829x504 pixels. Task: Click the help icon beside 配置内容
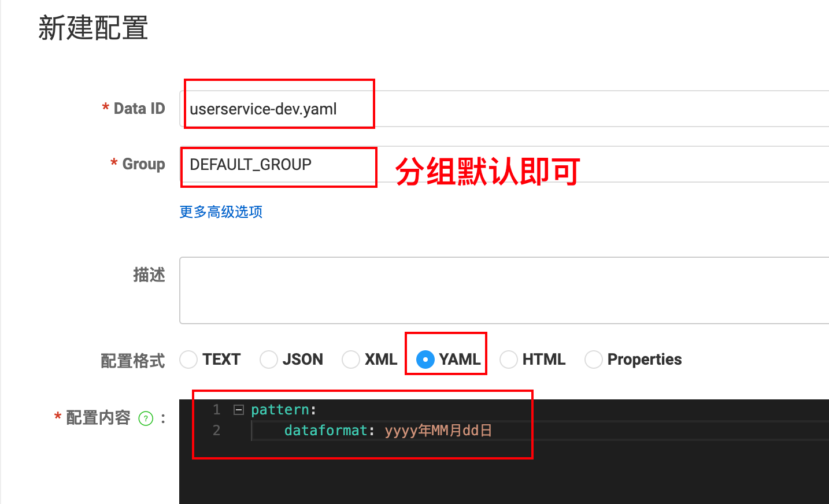(146, 418)
